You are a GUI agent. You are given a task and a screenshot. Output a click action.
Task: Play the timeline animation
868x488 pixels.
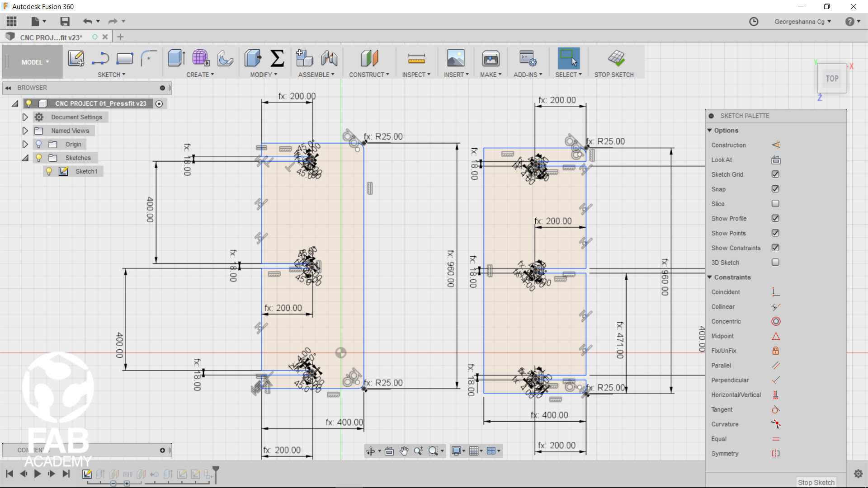[38, 474]
